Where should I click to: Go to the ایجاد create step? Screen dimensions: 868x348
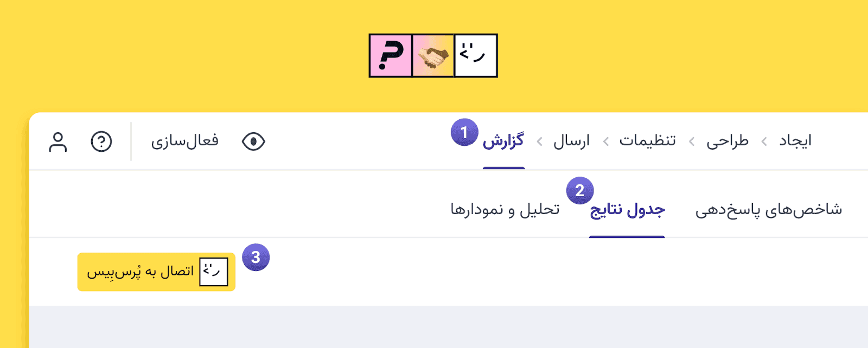pos(795,141)
